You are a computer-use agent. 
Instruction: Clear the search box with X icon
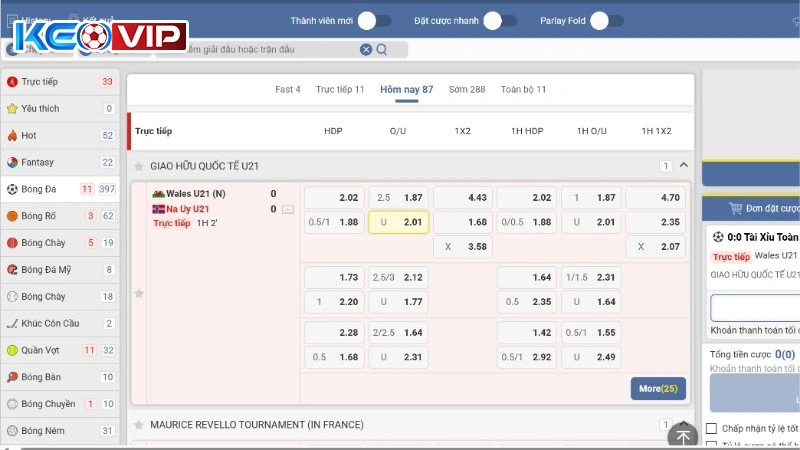[x=366, y=49]
